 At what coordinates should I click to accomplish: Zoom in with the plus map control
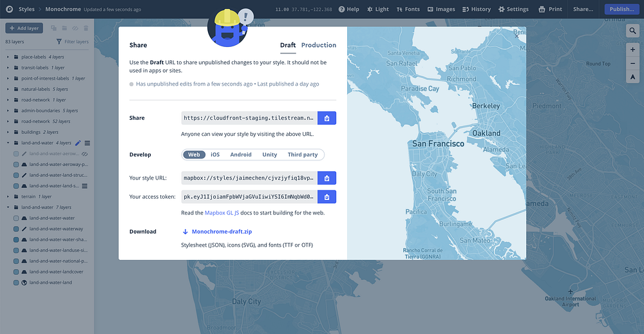click(x=632, y=50)
